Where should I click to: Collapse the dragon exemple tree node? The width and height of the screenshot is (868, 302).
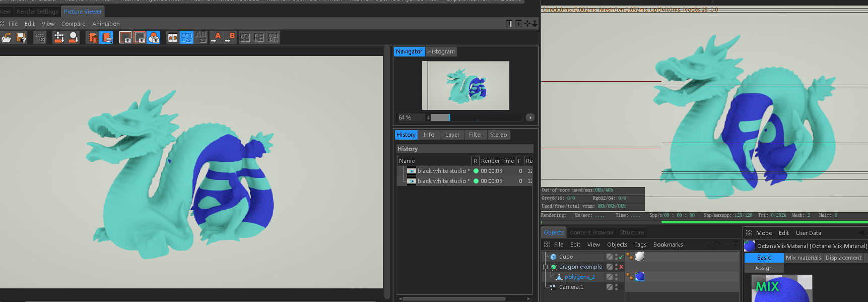coord(545,267)
